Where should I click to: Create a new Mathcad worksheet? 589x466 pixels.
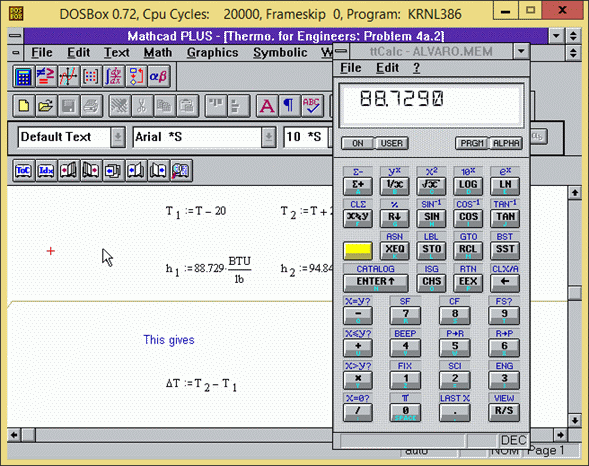point(24,106)
